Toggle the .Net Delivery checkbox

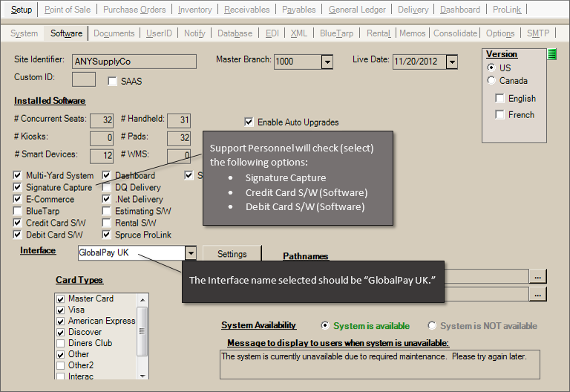(x=106, y=199)
